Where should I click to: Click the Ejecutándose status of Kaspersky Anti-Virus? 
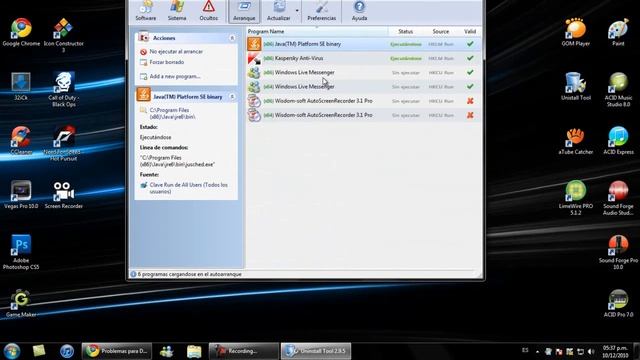[x=406, y=58]
